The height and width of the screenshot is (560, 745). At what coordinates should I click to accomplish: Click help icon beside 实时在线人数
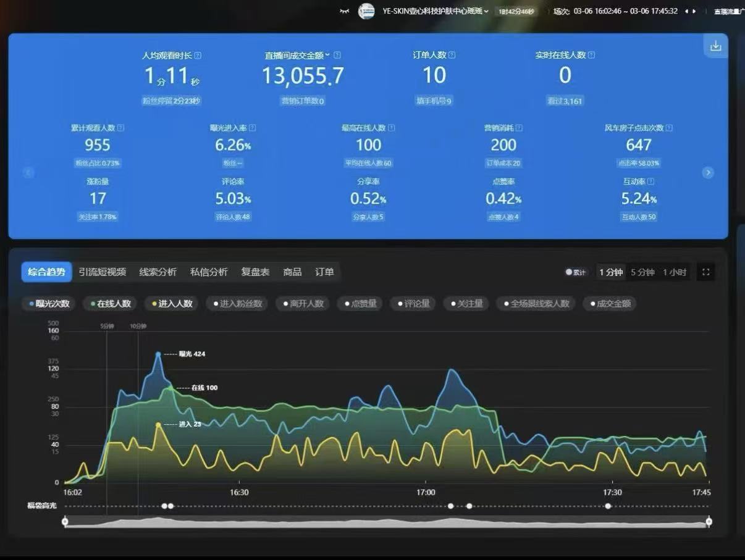click(x=591, y=56)
